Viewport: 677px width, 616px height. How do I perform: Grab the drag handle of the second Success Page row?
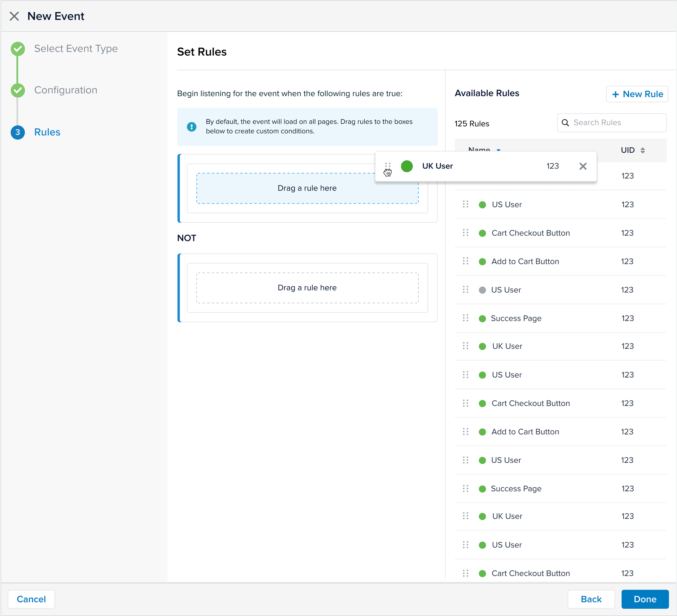click(x=465, y=489)
